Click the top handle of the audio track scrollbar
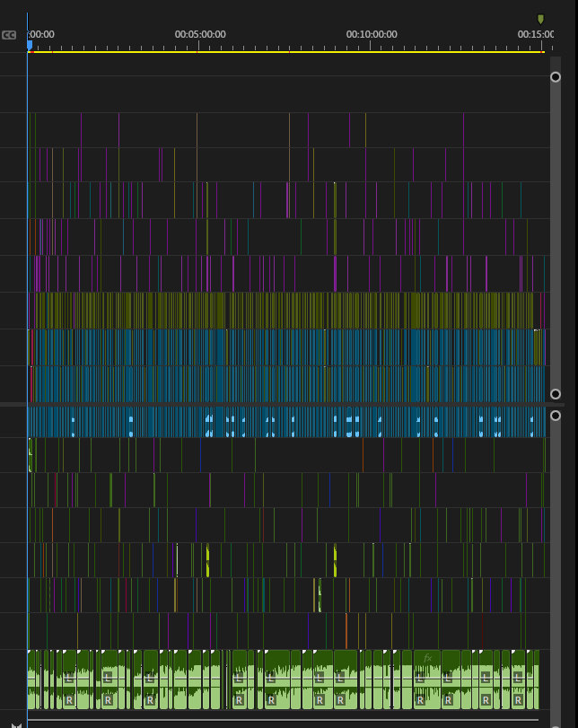Screen dimensions: 578x728 pyautogui.click(x=556, y=416)
